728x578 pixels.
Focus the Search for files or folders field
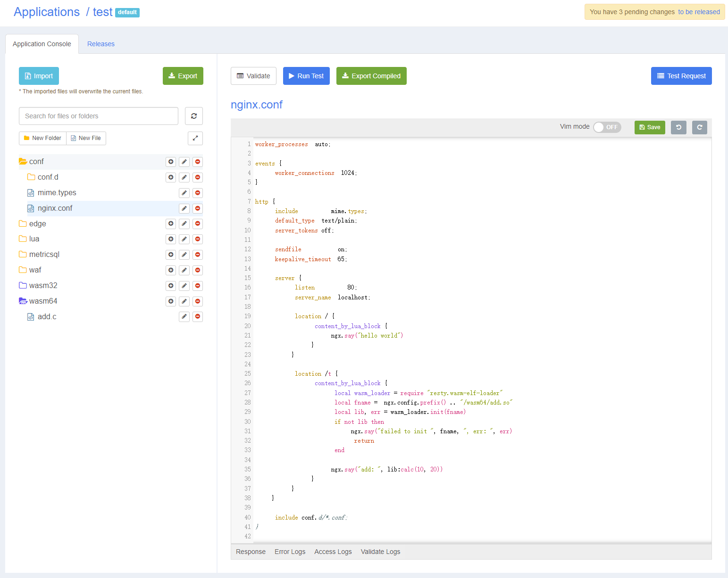pos(99,116)
